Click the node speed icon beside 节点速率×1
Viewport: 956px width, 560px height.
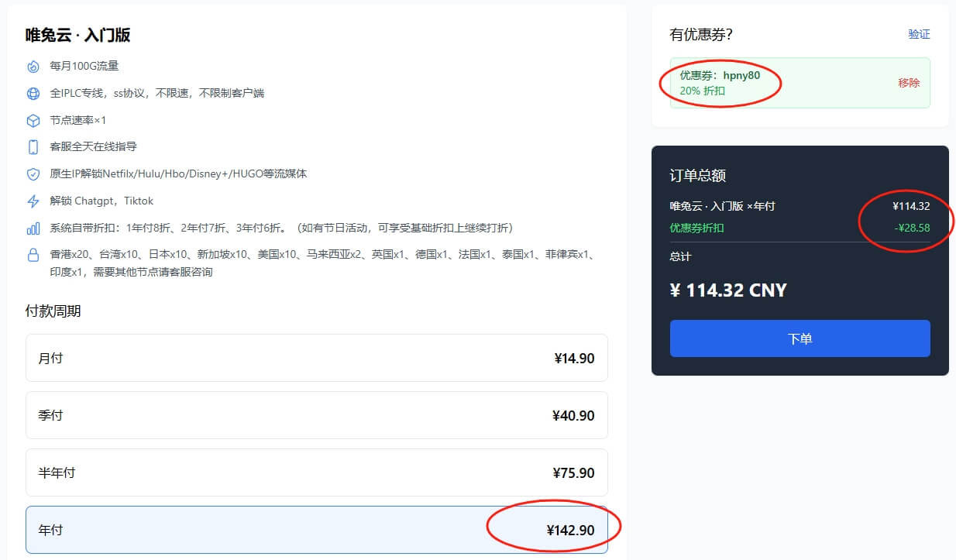(33, 120)
